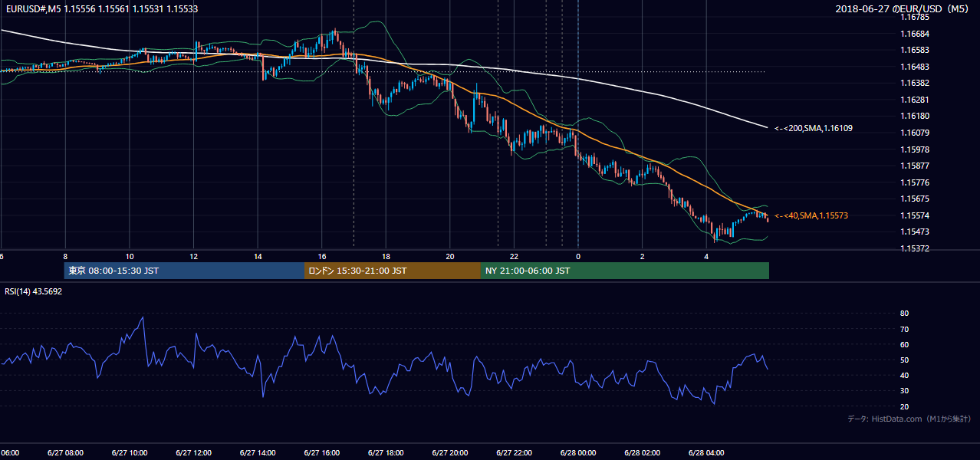Click price axis value 1.15978

[914, 149]
